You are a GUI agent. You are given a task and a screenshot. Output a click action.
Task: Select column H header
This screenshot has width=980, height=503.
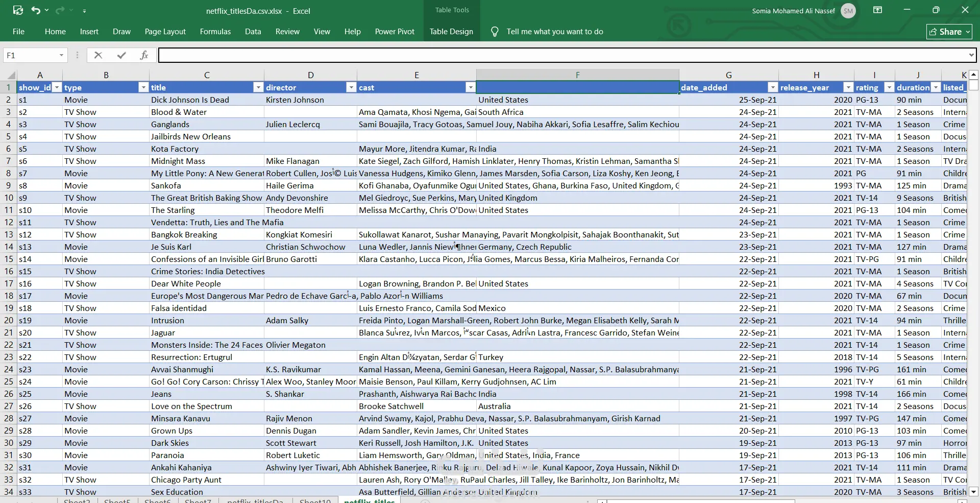[x=816, y=75]
